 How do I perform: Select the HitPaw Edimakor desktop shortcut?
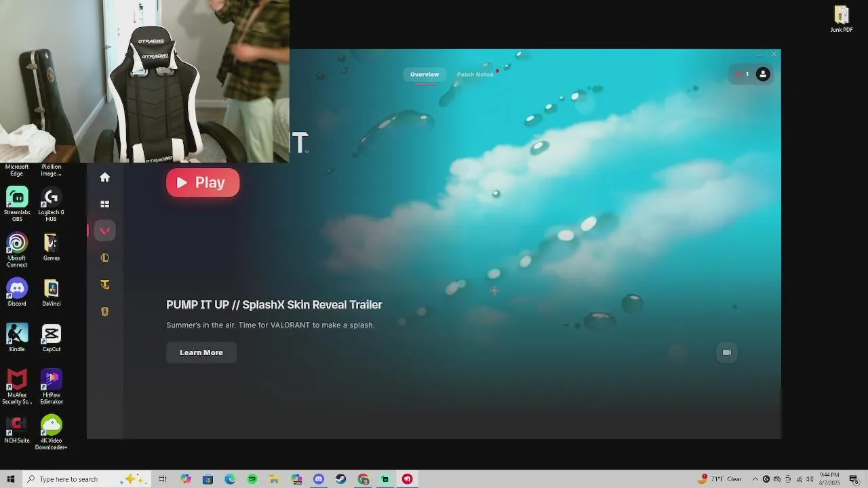[51, 386]
